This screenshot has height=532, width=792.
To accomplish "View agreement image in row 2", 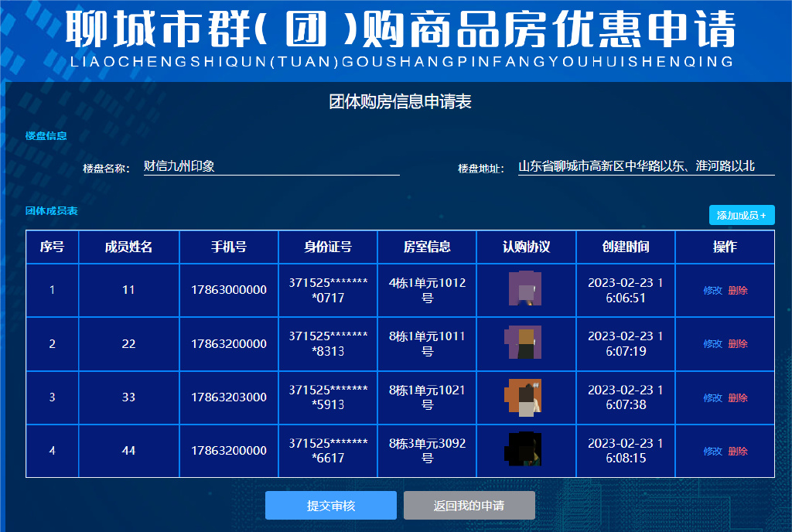I will (x=525, y=343).
